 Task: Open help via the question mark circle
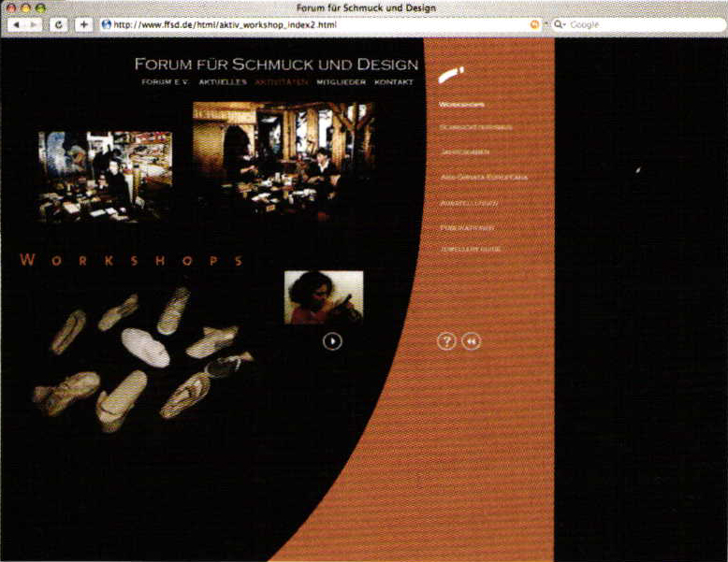click(x=446, y=341)
